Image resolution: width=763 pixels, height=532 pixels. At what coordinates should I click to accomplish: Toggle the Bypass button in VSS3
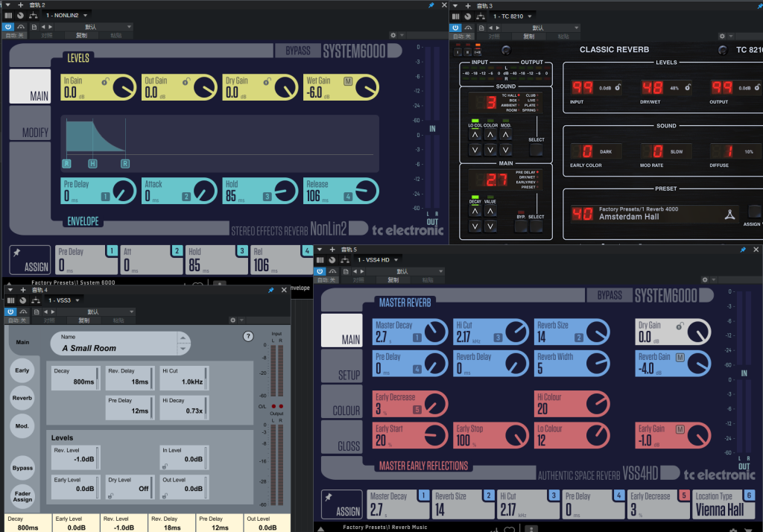(x=22, y=468)
